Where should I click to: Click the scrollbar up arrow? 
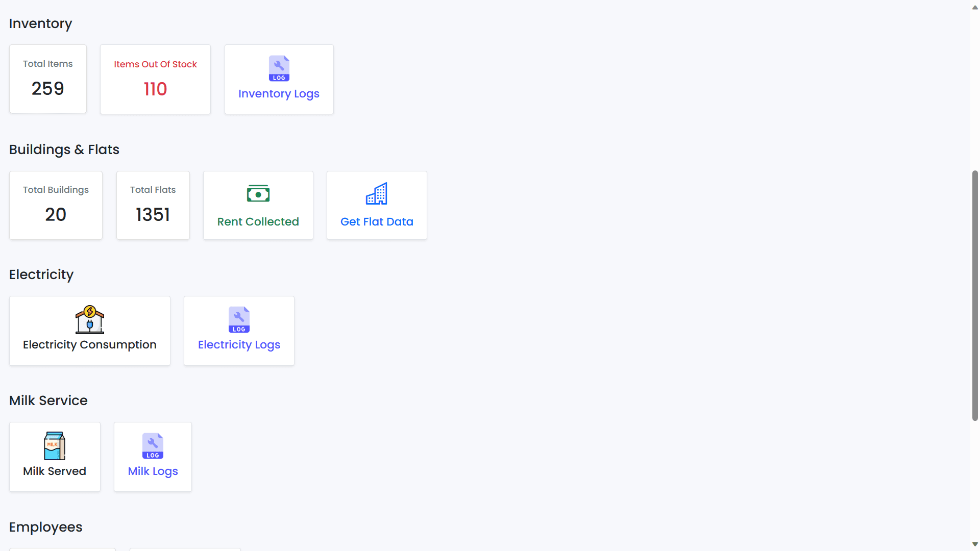tap(974, 7)
